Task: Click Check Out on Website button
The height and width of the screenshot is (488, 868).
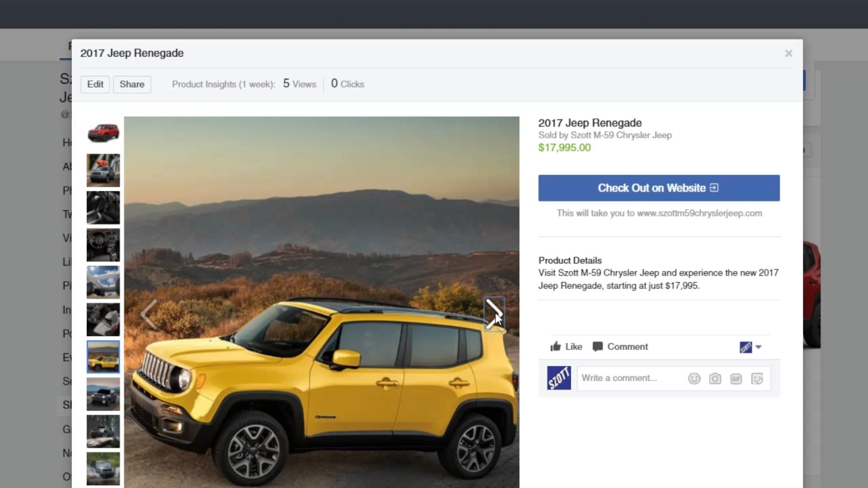Action: [x=658, y=188]
